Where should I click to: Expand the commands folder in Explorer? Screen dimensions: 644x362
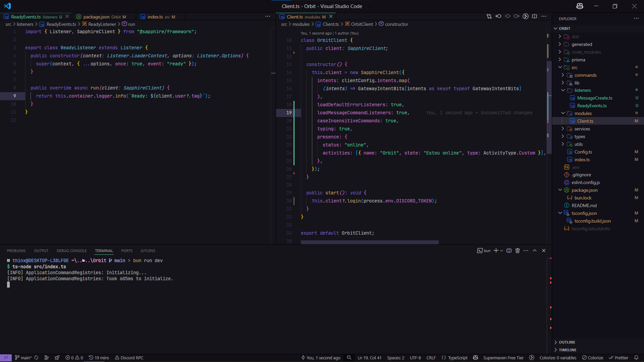[585, 75]
